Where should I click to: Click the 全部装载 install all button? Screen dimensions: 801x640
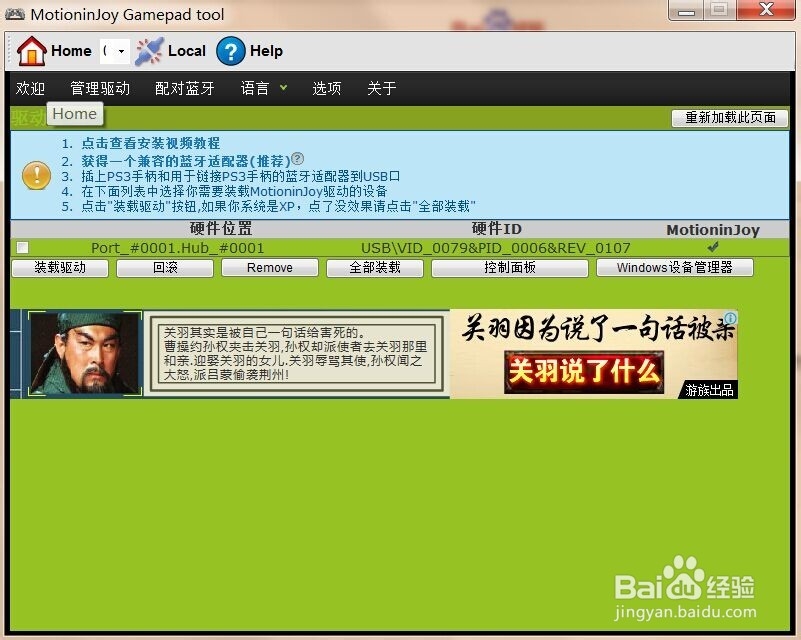tap(375, 268)
